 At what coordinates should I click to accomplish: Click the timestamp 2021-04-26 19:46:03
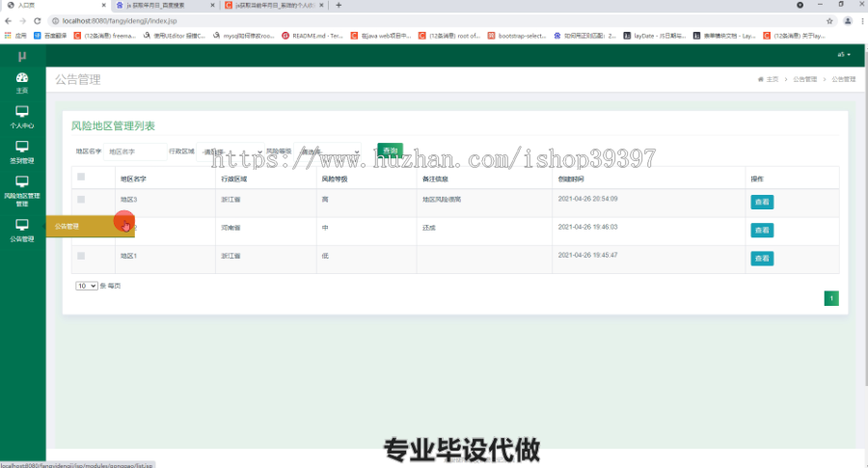[x=588, y=227]
